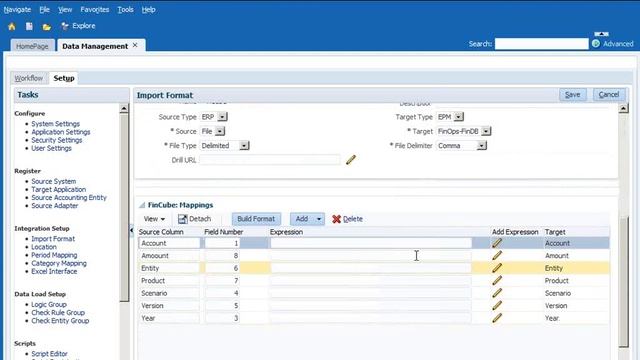
Task: Open Source Accounting Entity link
Action: pos(69,198)
